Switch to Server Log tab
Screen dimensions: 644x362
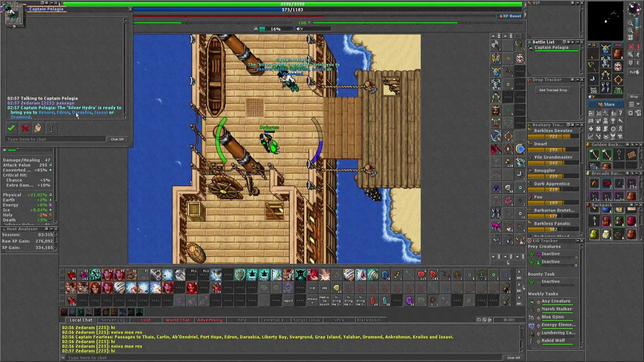pyautogui.click(x=113, y=320)
